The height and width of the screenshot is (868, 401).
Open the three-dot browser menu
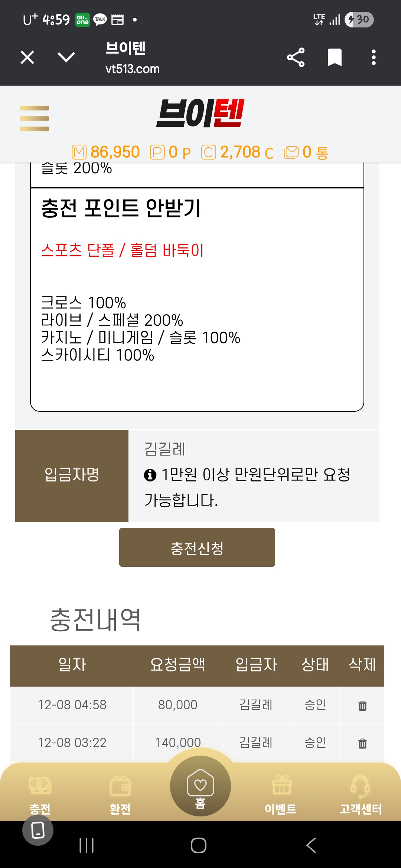point(374,57)
